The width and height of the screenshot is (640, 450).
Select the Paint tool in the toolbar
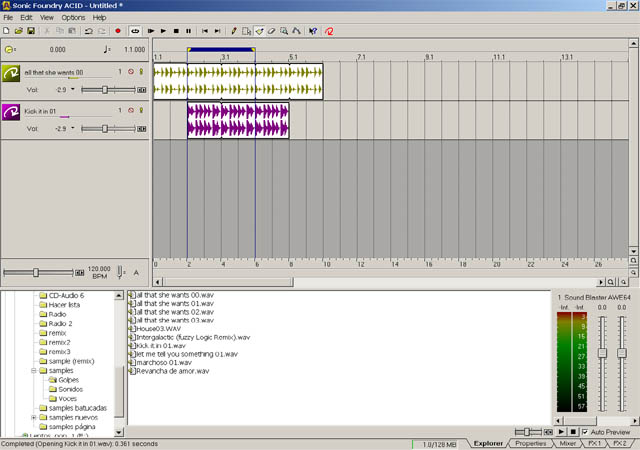click(x=259, y=31)
